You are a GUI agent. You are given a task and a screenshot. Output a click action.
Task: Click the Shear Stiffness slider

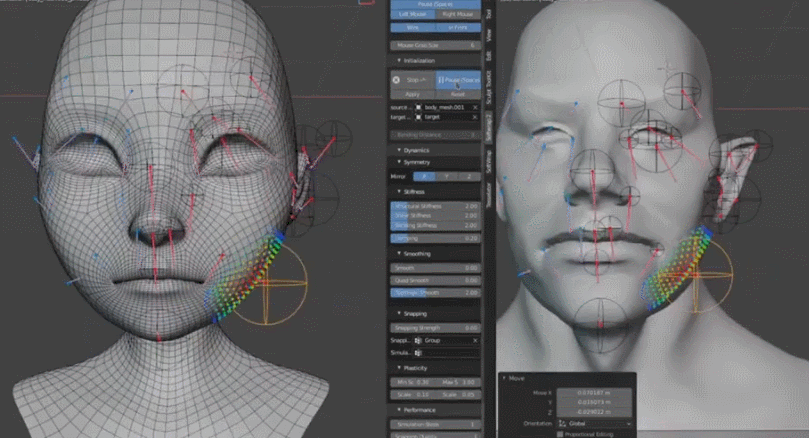click(435, 216)
